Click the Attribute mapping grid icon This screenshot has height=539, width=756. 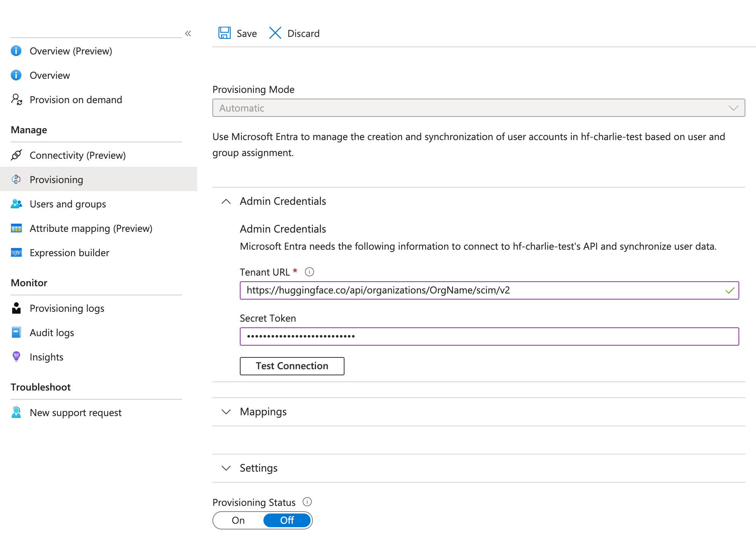pyautogui.click(x=16, y=228)
